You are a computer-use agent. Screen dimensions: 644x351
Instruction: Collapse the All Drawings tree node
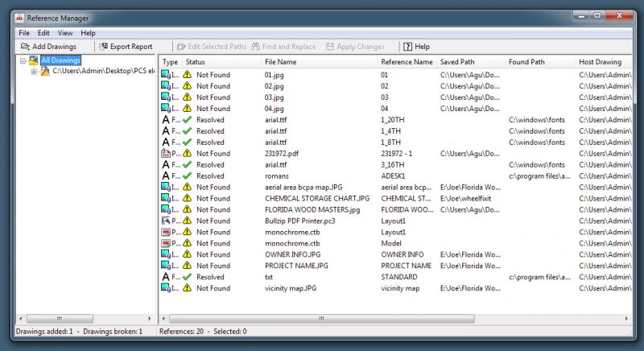(x=23, y=60)
